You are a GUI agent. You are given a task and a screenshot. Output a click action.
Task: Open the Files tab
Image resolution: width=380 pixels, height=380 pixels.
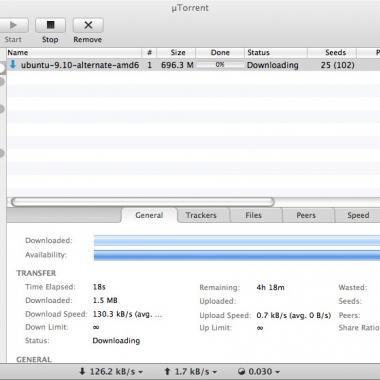tap(253, 215)
